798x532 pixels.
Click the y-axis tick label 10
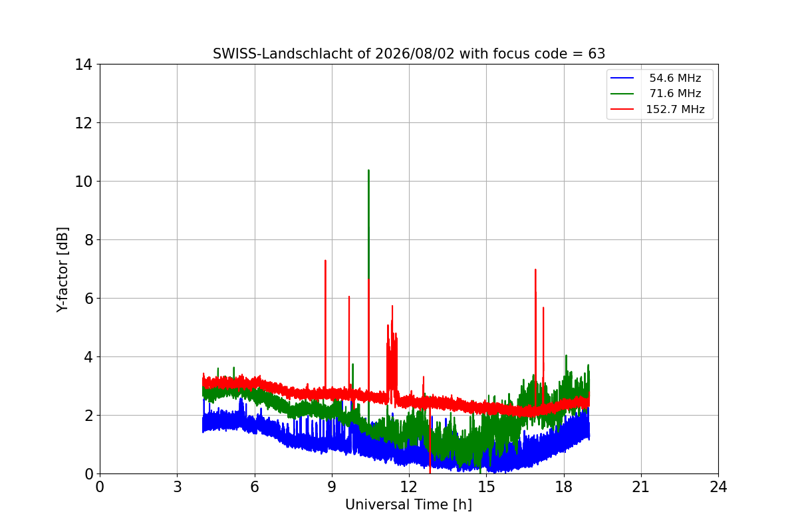click(x=83, y=182)
